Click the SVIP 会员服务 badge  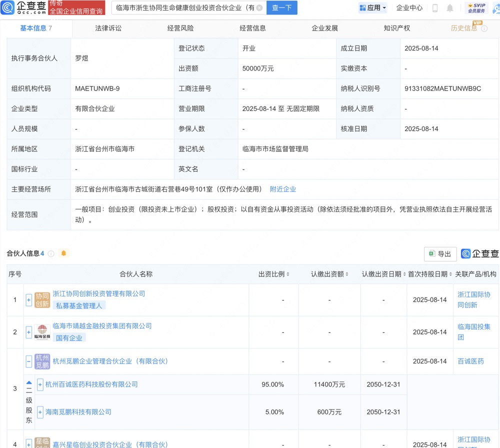coord(476,7)
